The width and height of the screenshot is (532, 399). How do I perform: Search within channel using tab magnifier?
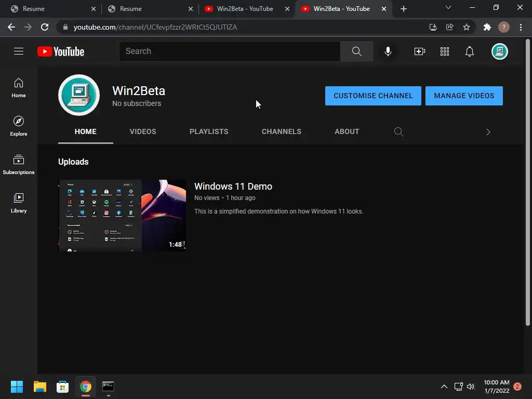coord(398,131)
